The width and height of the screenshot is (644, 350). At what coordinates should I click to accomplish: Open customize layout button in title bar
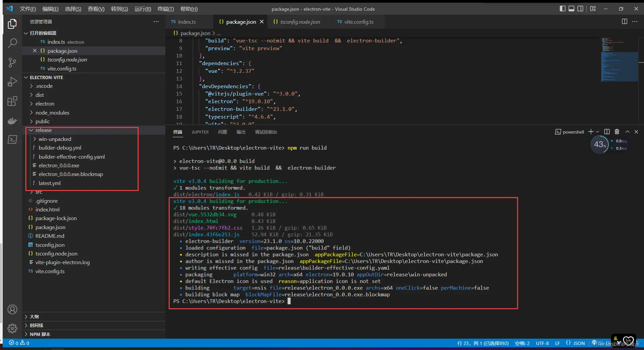(593, 9)
